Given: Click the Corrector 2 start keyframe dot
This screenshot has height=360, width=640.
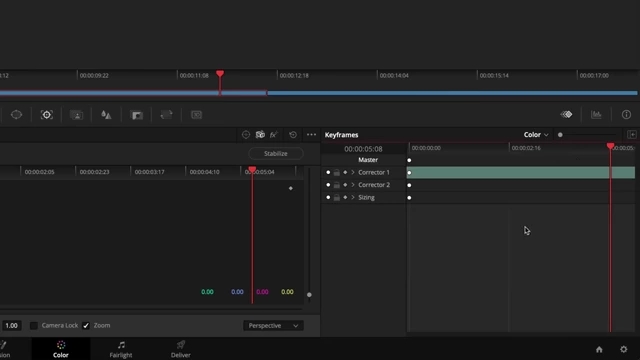Looking at the screenshot, I should coord(409,185).
